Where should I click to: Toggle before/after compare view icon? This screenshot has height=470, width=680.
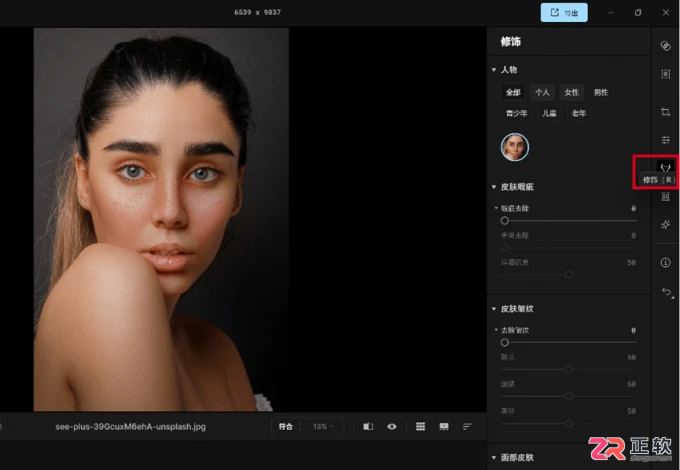(368, 427)
